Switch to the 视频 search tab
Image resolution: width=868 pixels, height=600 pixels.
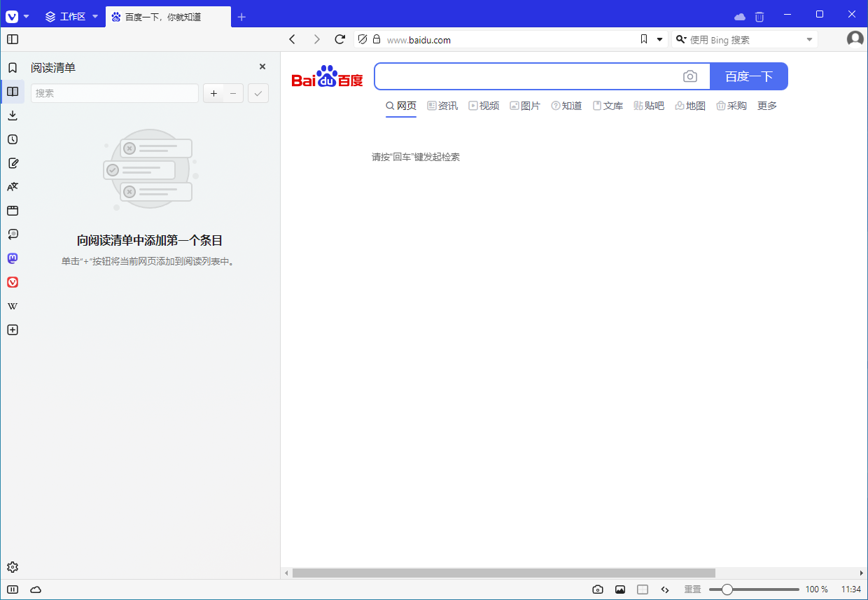tap(484, 106)
